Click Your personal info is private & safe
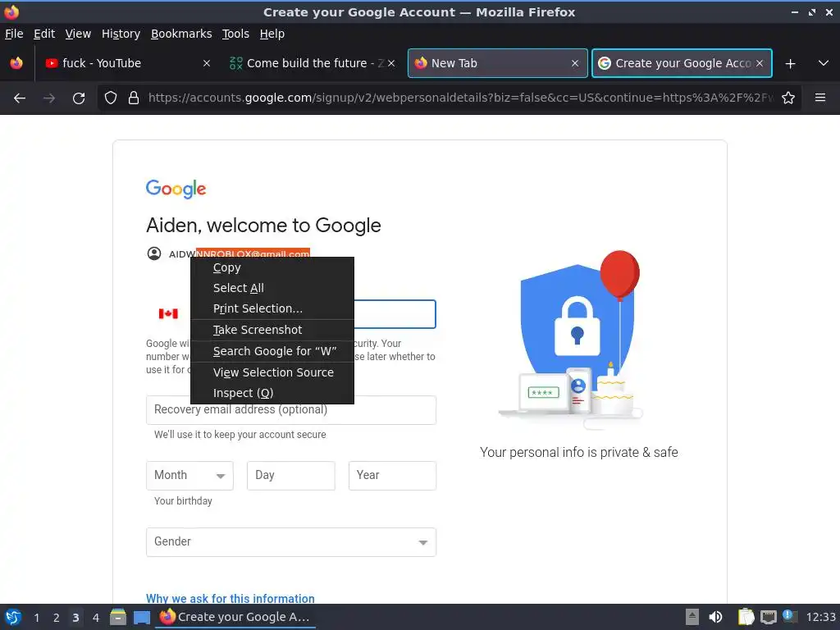The image size is (840, 630). 578,453
